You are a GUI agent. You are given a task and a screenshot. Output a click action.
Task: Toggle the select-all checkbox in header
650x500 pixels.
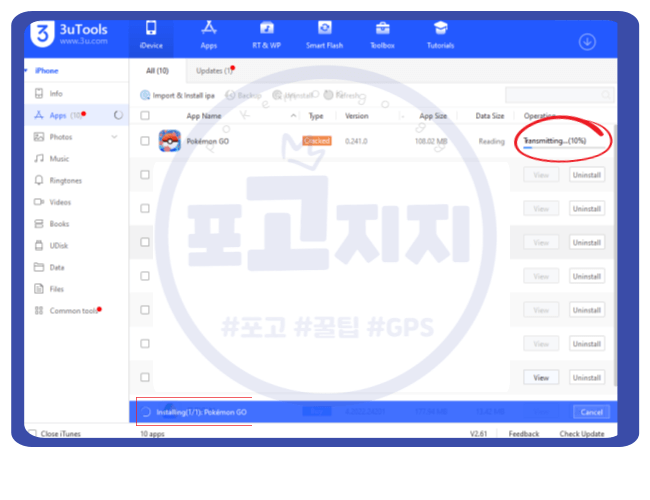[145, 116]
